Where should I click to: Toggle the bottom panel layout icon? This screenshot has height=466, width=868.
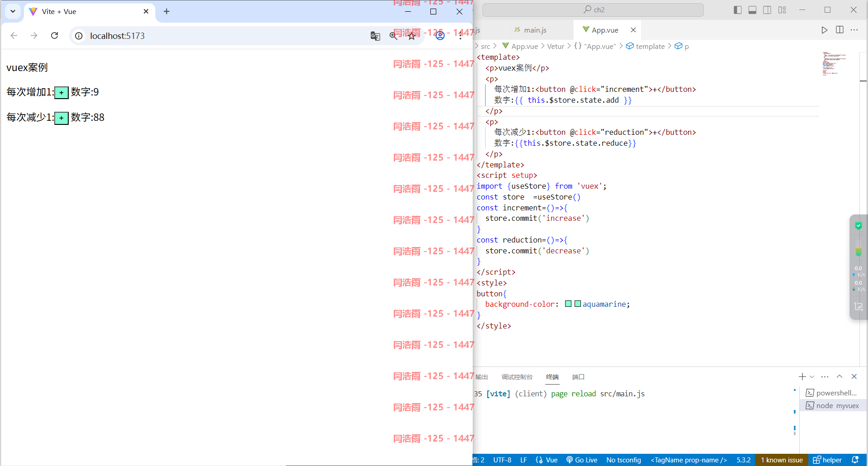(x=752, y=10)
